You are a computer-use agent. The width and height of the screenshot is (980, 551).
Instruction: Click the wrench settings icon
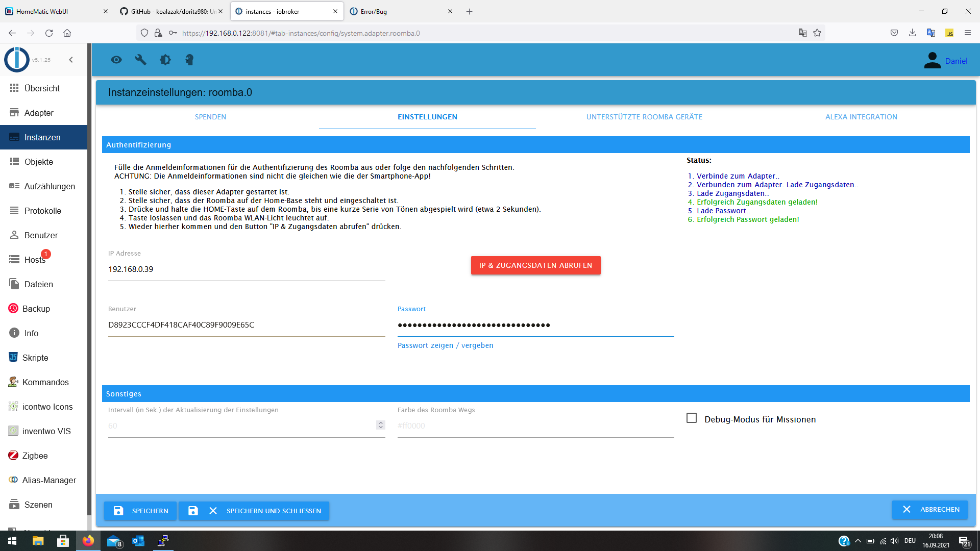coord(141,60)
